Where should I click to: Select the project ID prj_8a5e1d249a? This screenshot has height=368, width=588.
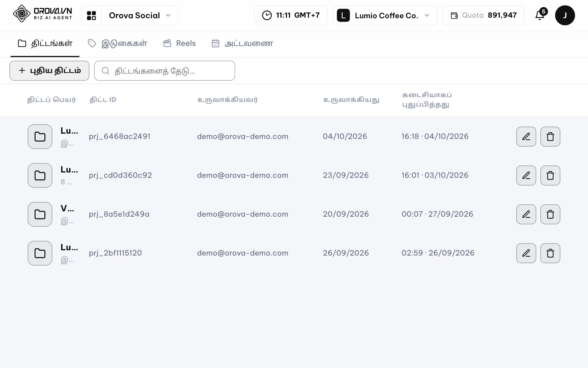[x=119, y=214]
